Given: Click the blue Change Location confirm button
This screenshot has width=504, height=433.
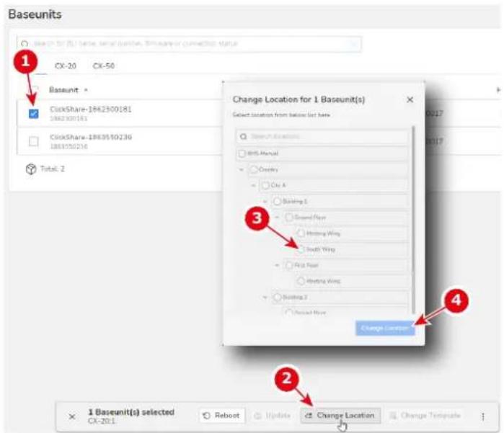Looking at the screenshot, I should pyautogui.click(x=385, y=328).
